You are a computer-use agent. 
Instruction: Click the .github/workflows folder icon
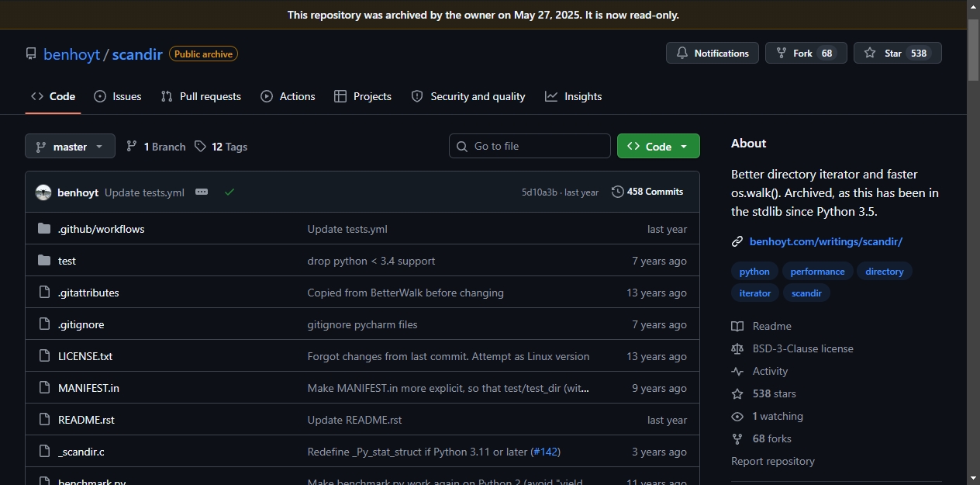tap(44, 229)
